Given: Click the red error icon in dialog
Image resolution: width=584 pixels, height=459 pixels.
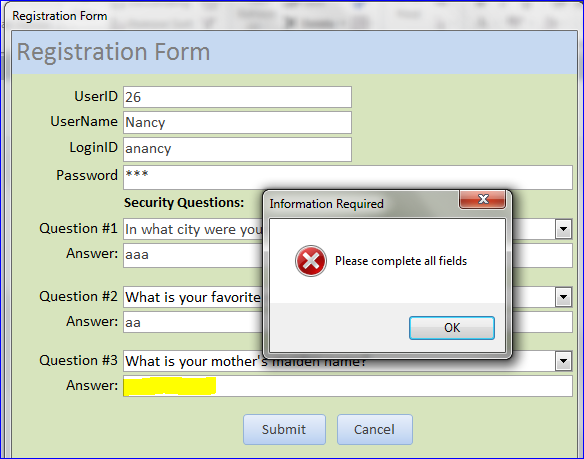Looking at the screenshot, I should [x=311, y=261].
